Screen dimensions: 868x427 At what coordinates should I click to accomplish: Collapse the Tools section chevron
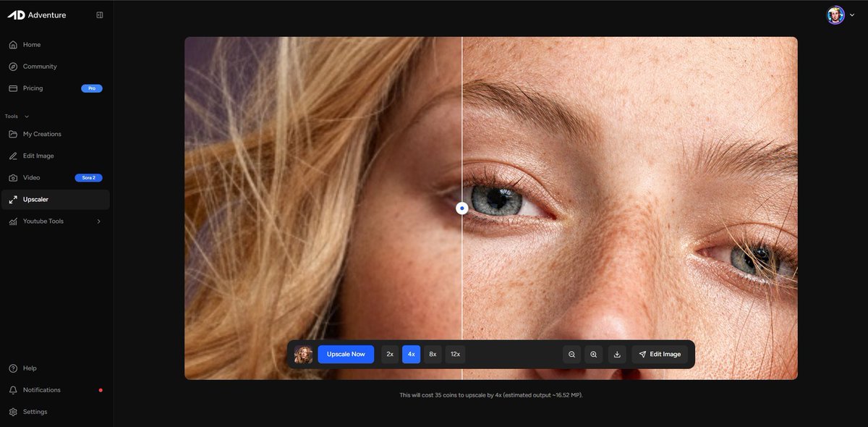pyautogui.click(x=27, y=117)
